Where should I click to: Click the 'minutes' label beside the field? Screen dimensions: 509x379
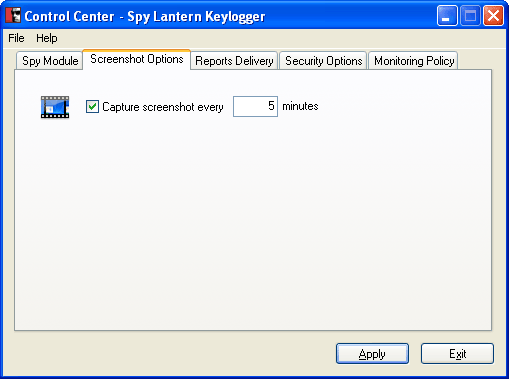tap(300, 106)
